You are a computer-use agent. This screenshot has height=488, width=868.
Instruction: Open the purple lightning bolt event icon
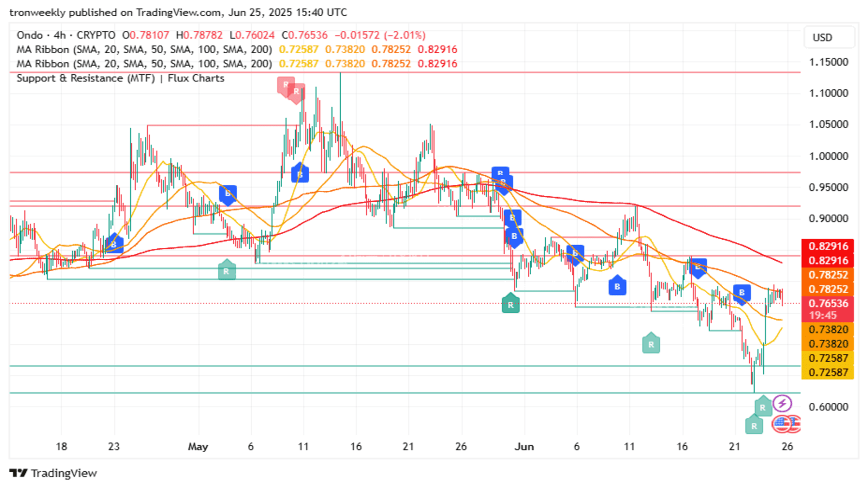coord(782,403)
